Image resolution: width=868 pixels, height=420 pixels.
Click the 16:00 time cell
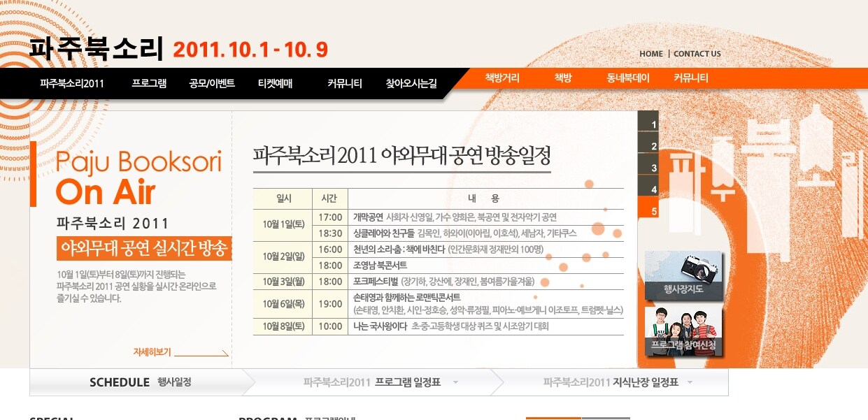tap(330, 249)
